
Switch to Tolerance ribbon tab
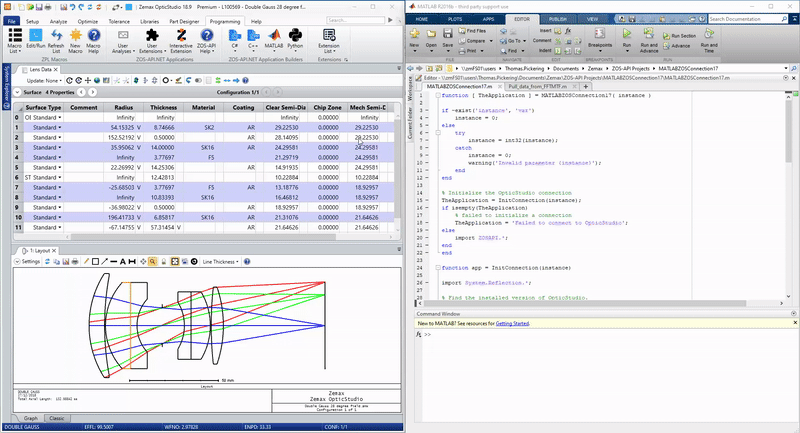(x=119, y=21)
